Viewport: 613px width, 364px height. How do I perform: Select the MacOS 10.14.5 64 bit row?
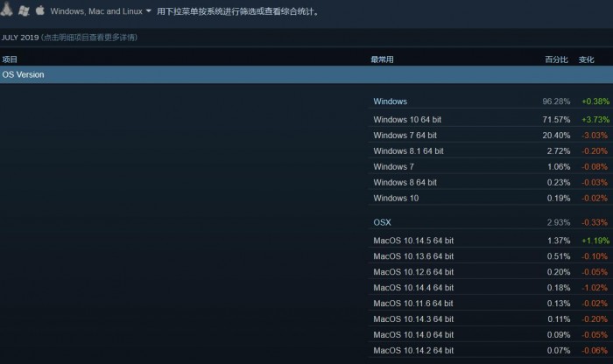tap(490, 241)
